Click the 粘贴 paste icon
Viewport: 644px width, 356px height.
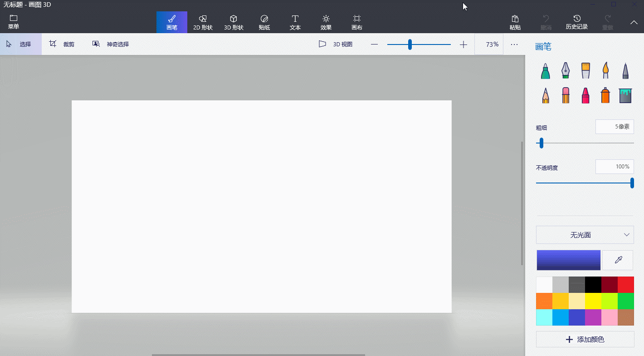515,22
